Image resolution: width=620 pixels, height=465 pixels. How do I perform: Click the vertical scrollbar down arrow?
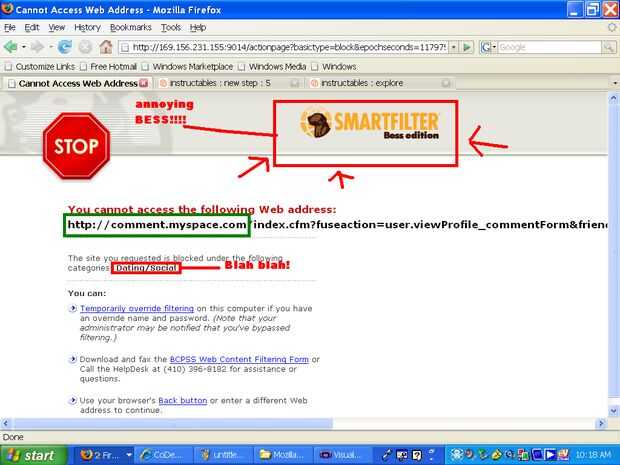pos(613,411)
